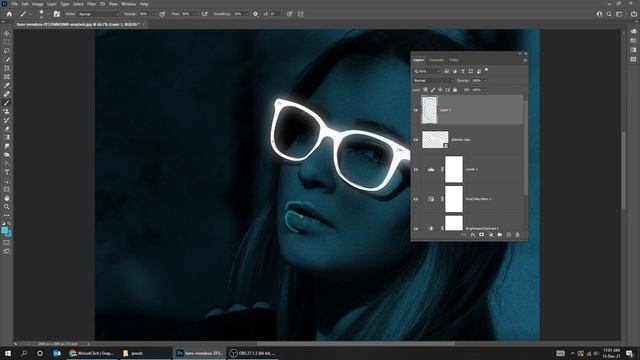The height and width of the screenshot is (360, 640).
Task: Add a layer style with fx icon
Action: [x=473, y=235]
